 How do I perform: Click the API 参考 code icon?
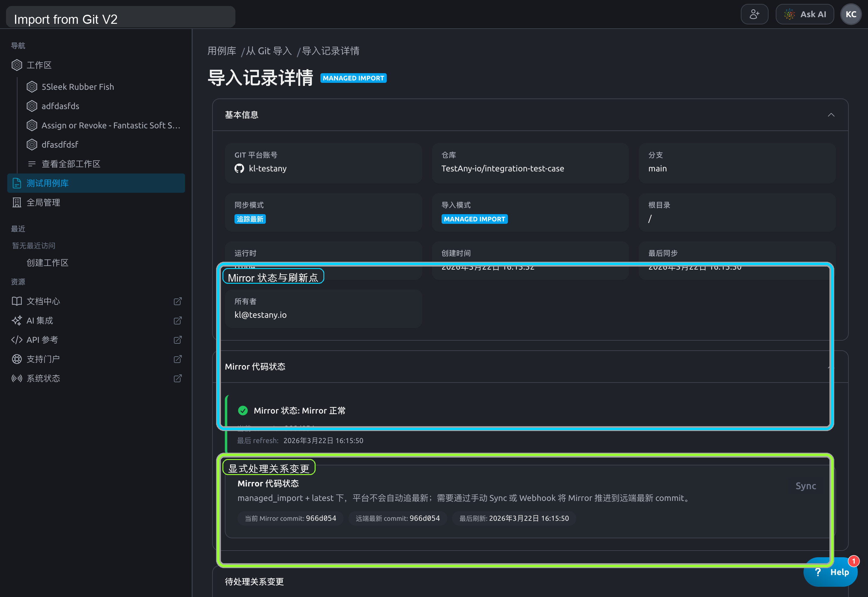tap(17, 340)
